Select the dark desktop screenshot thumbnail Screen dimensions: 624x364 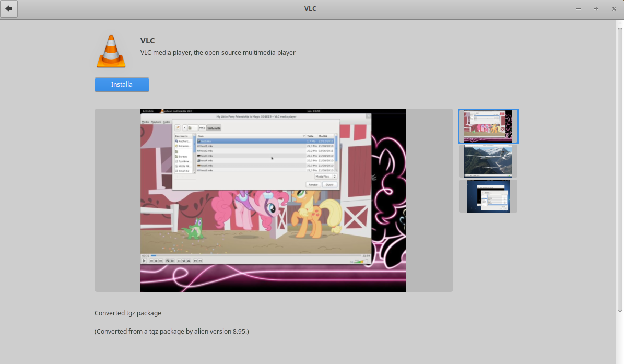(488, 196)
